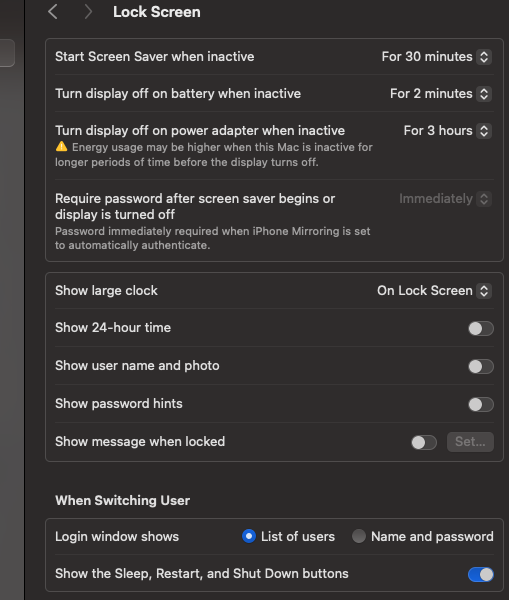Click the stepper arrows beside On Lock Screen

coord(484,291)
